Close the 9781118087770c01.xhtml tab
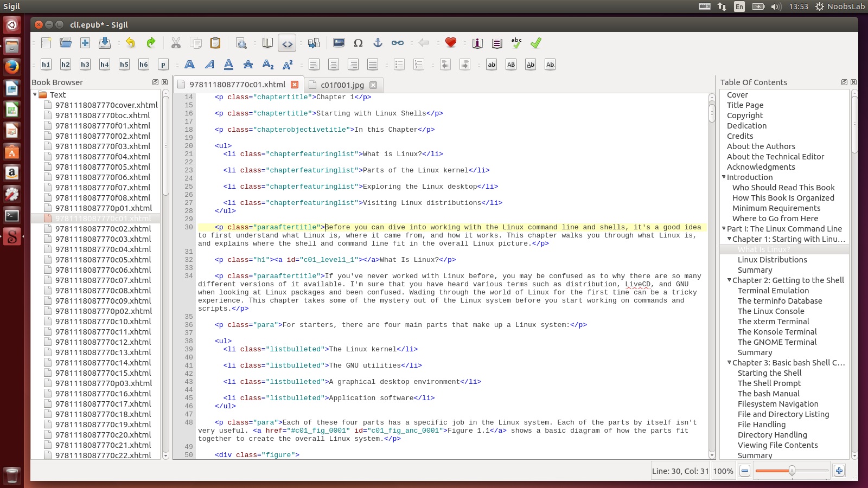This screenshot has height=488, width=868. point(295,85)
